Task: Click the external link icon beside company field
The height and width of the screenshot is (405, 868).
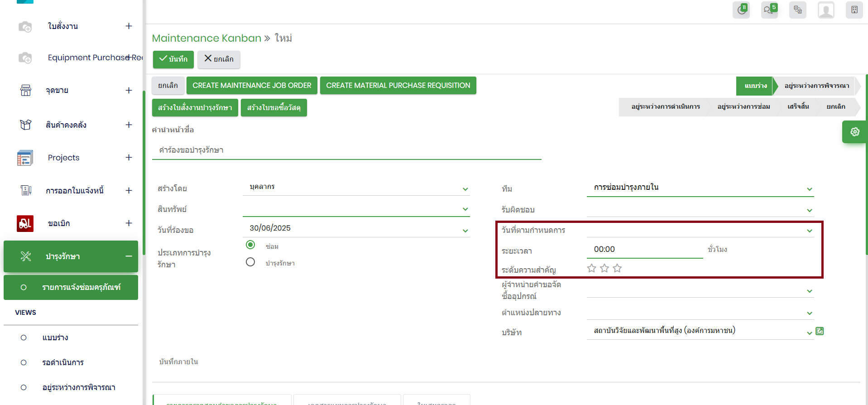Action: tap(820, 331)
